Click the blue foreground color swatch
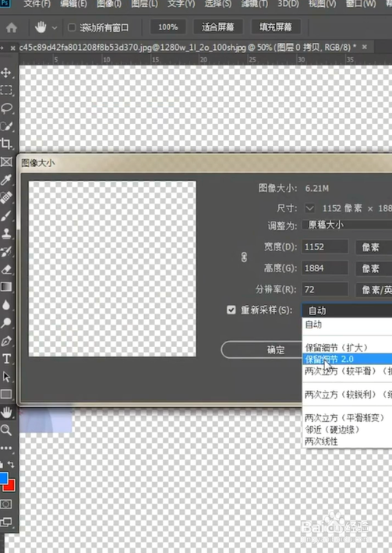Screen dimensions: 392x553 point(4,478)
